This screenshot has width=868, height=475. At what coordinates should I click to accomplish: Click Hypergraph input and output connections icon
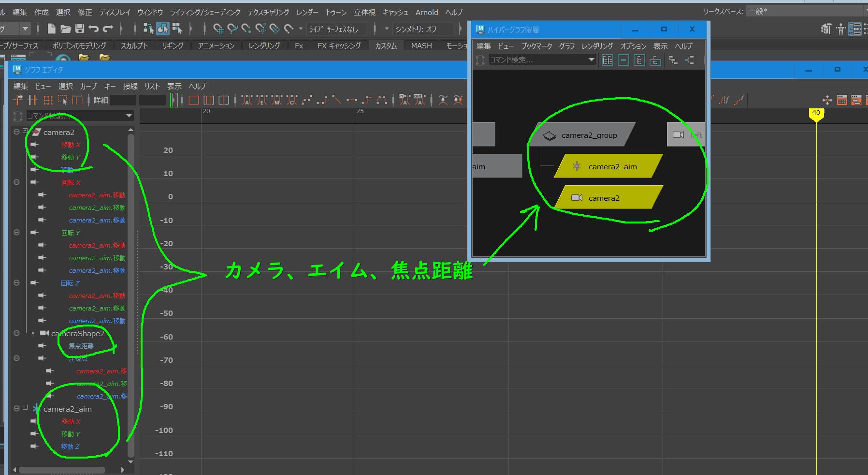pyautogui.click(x=689, y=60)
